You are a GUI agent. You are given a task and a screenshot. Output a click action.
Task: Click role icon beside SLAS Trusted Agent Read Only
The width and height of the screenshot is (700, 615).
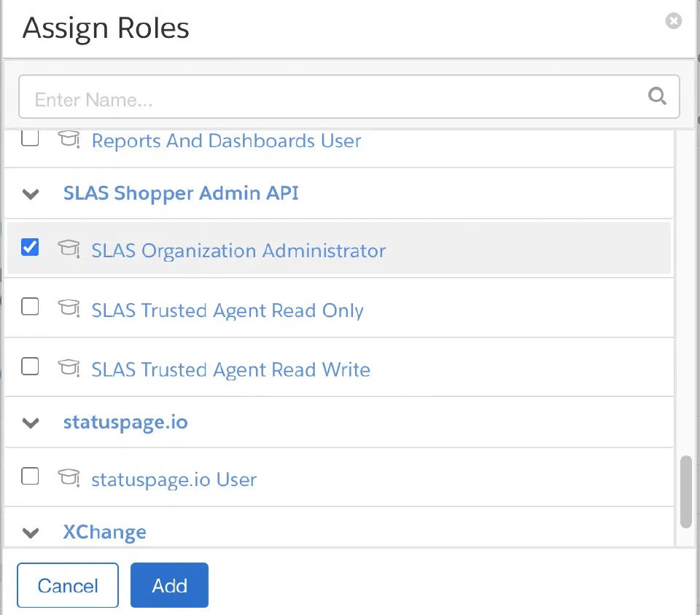pos(69,308)
